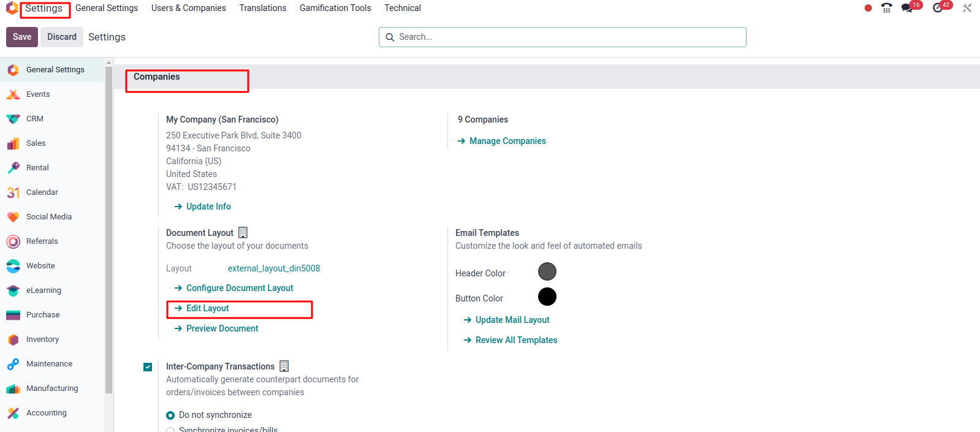Open the Gamification Tools menu
This screenshot has height=432, width=980.
click(335, 8)
